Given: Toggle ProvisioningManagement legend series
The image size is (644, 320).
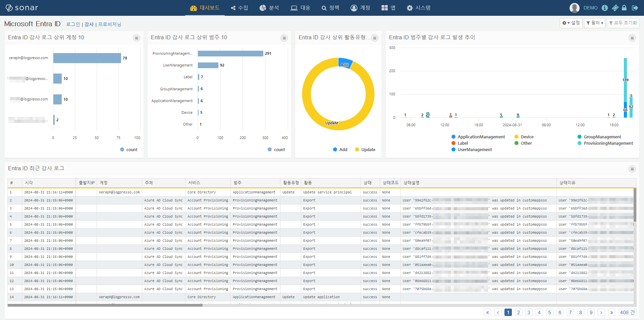Looking at the screenshot, I should (x=605, y=143).
